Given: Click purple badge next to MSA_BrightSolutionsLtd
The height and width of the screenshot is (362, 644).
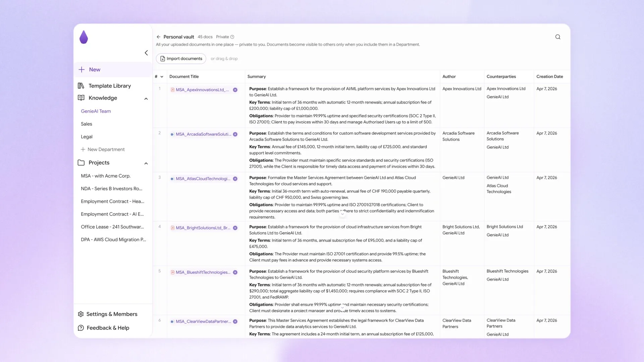Looking at the screenshot, I should 235,228.
